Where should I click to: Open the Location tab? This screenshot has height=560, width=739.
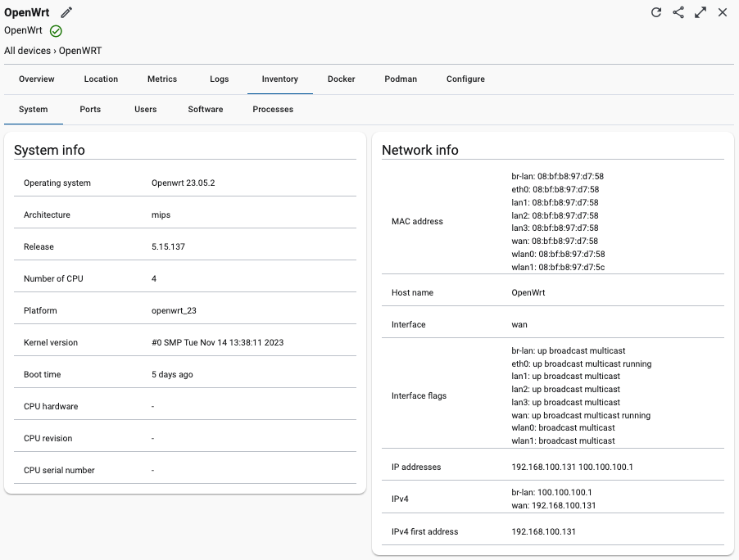click(x=101, y=79)
